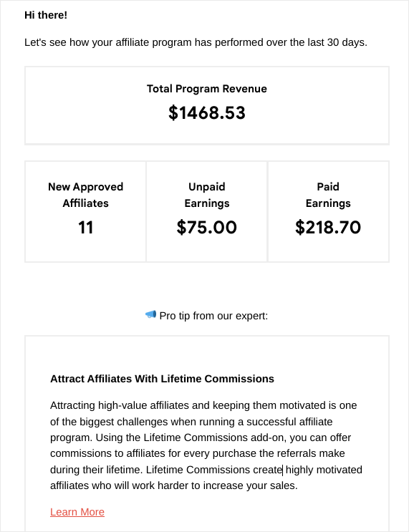Click the Pro tip from our expert text

click(x=213, y=316)
